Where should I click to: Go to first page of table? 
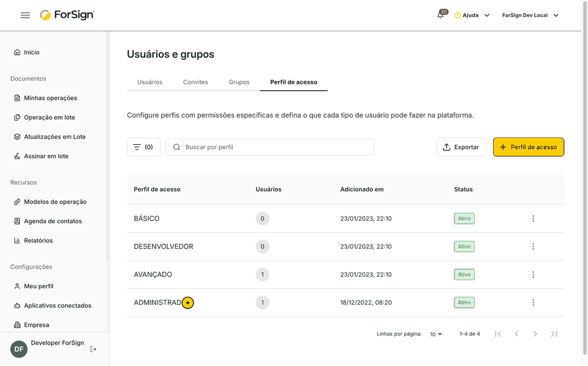point(498,334)
